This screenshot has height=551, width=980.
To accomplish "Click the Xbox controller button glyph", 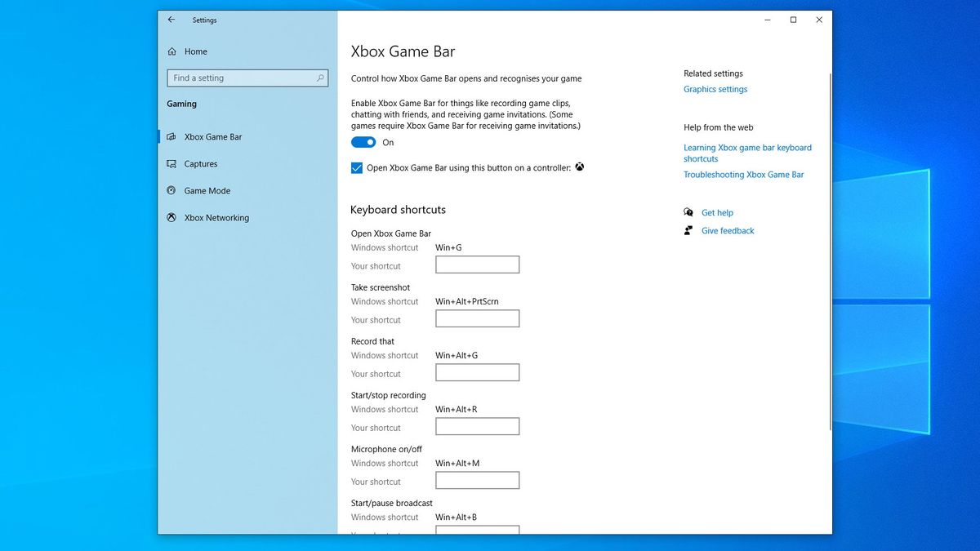I will (x=580, y=167).
